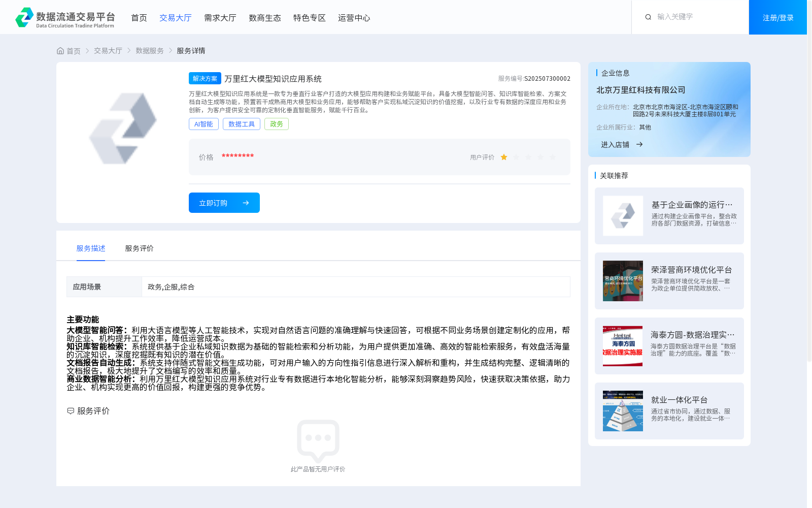Click the 应用场景 label cell
This screenshot has width=812, height=508.
tap(104, 287)
